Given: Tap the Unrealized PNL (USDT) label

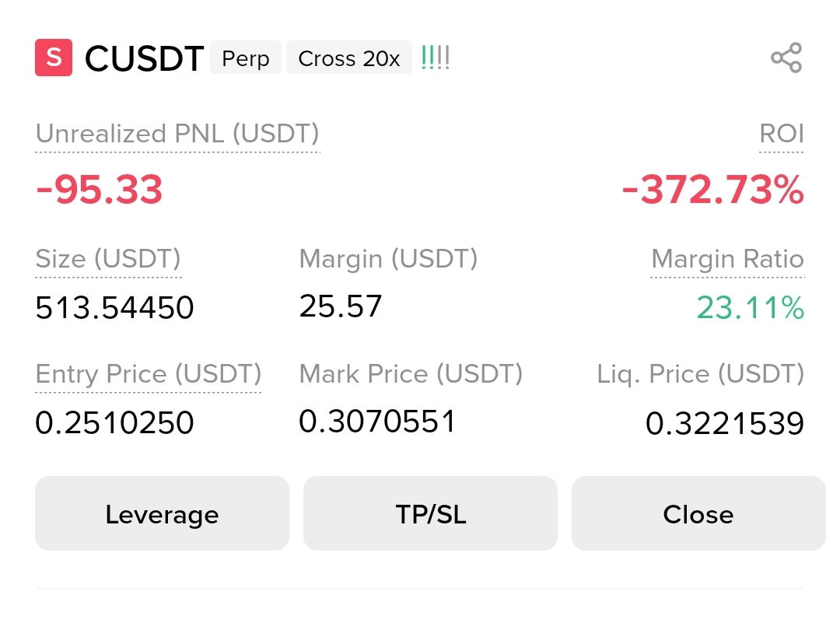Looking at the screenshot, I should 177,134.
